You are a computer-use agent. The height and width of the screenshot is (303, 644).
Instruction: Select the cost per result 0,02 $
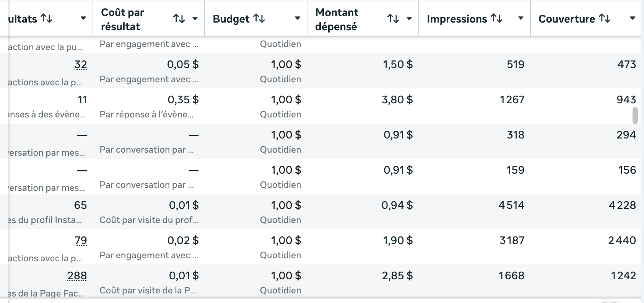[x=183, y=241]
